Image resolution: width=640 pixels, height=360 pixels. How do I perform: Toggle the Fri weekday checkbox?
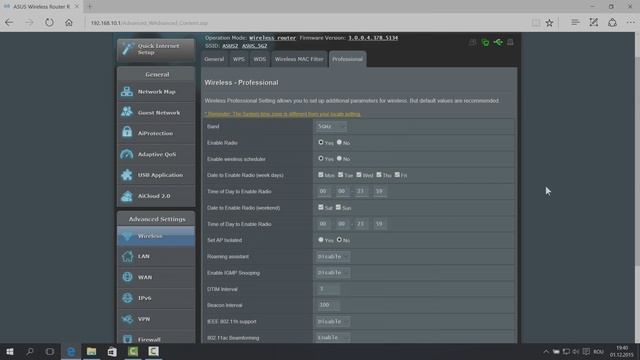click(x=397, y=175)
